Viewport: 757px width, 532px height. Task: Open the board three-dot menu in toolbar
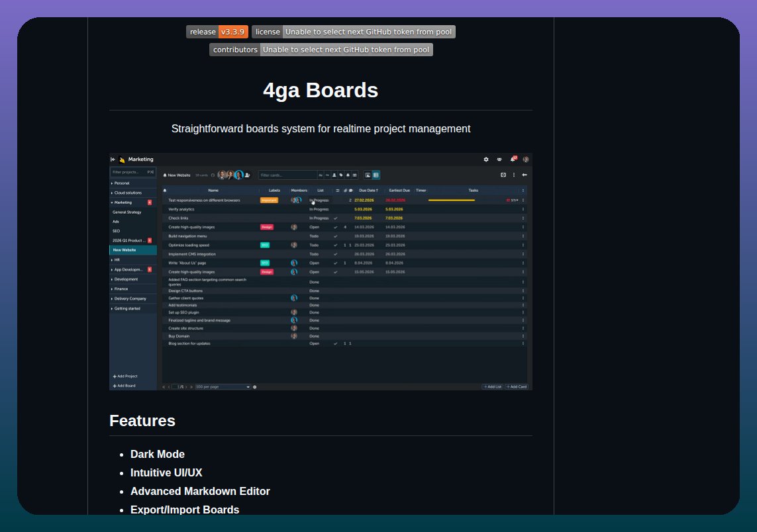tap(514, 175)
